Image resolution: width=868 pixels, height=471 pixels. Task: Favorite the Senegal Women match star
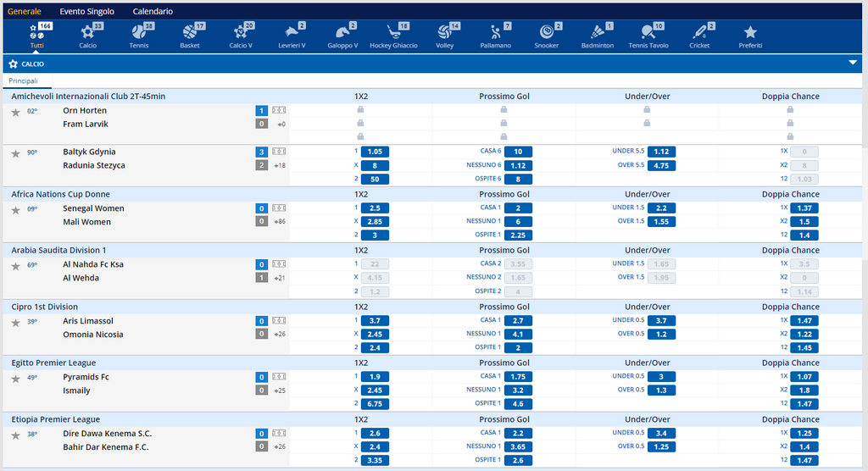pos(15,210)
